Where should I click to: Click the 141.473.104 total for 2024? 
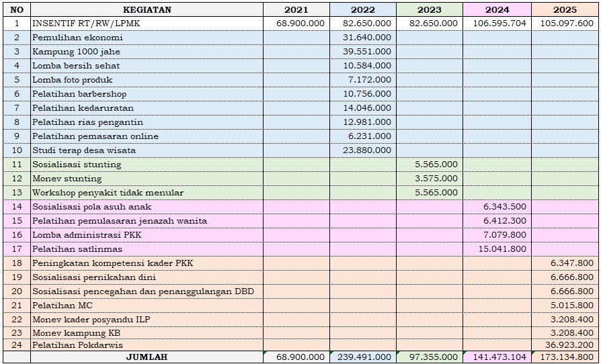(499, 357)
